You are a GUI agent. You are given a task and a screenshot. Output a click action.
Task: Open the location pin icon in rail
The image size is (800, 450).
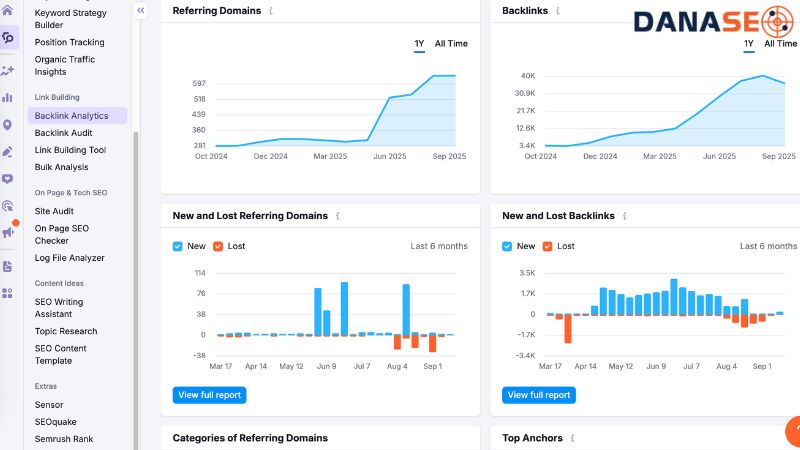tap(8, 125)
